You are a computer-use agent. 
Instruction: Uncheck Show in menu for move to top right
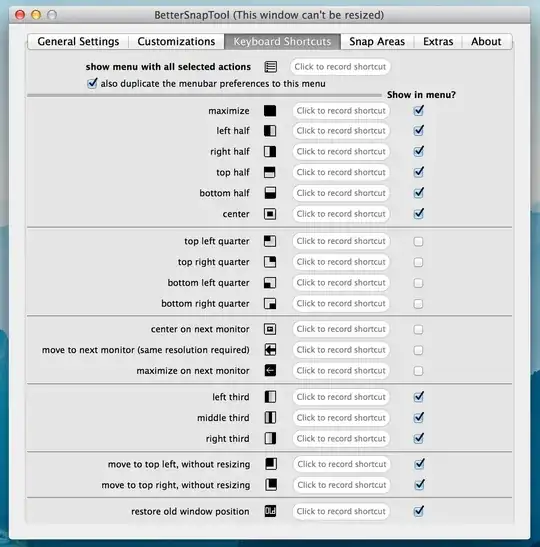tap(419, 485)
